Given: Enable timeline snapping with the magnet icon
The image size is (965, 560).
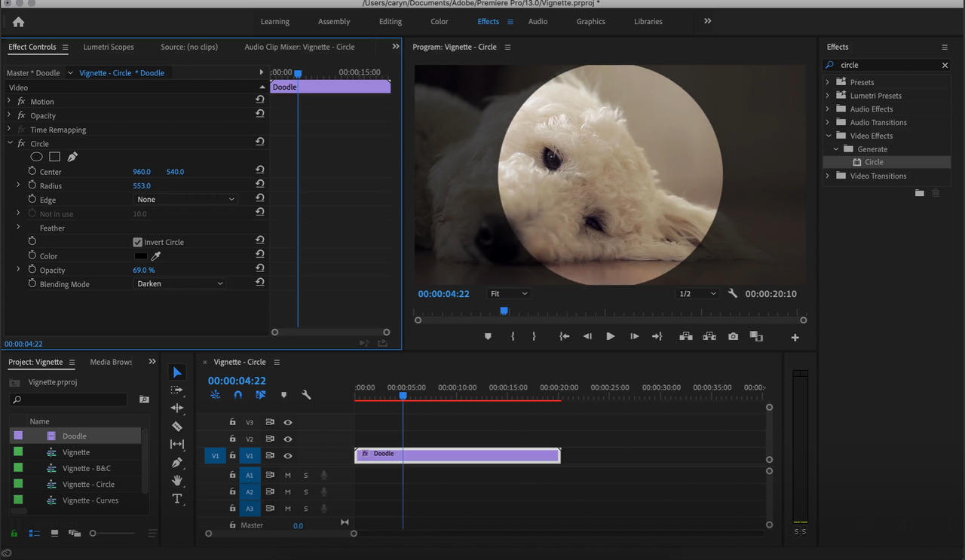Looking at the screenshot, I should point(237,395).
